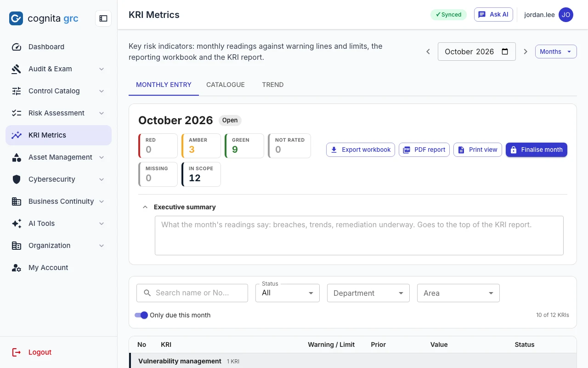Image resolution: width=588 pixels, height=368 pixels.
Task: Collapse the sidebar panel toggle icon
Action: click(x=103, y=18)
